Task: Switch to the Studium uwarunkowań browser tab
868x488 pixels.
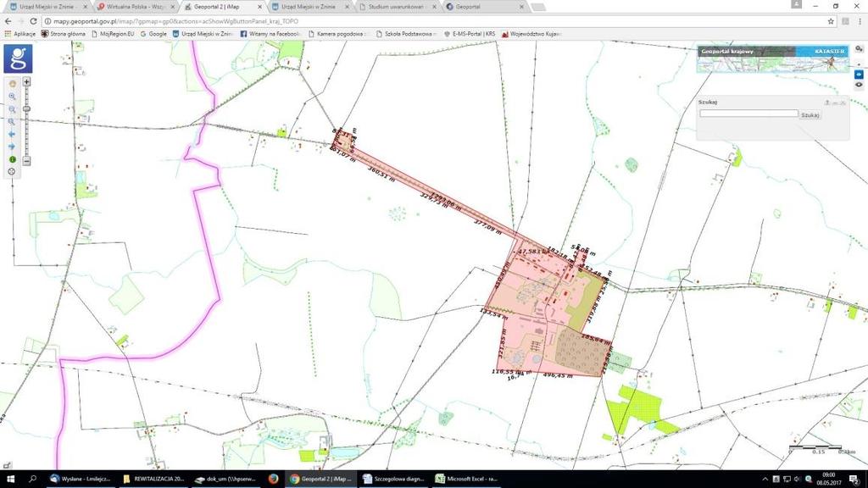Action: (x=398, y=7)
